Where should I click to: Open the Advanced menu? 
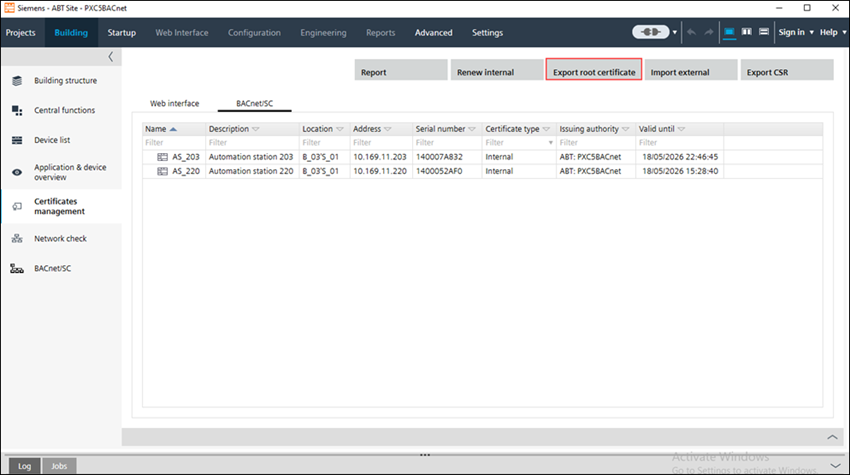(x=434, y=32)
